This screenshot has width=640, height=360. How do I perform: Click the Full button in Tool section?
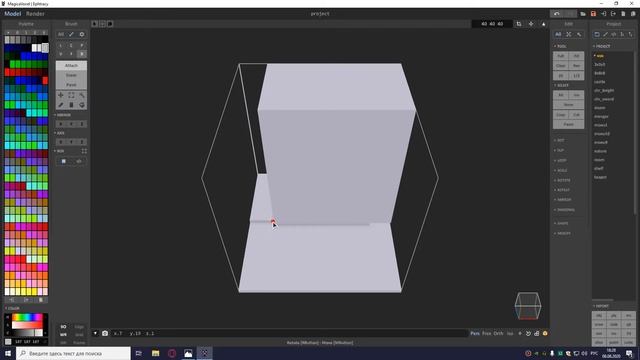(560, 56)
